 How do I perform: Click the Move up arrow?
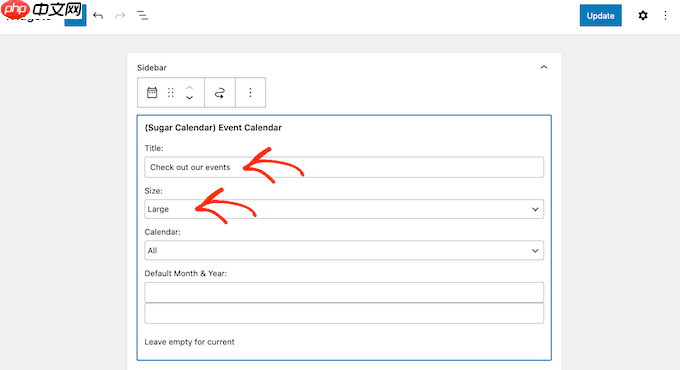pos(190,87)
